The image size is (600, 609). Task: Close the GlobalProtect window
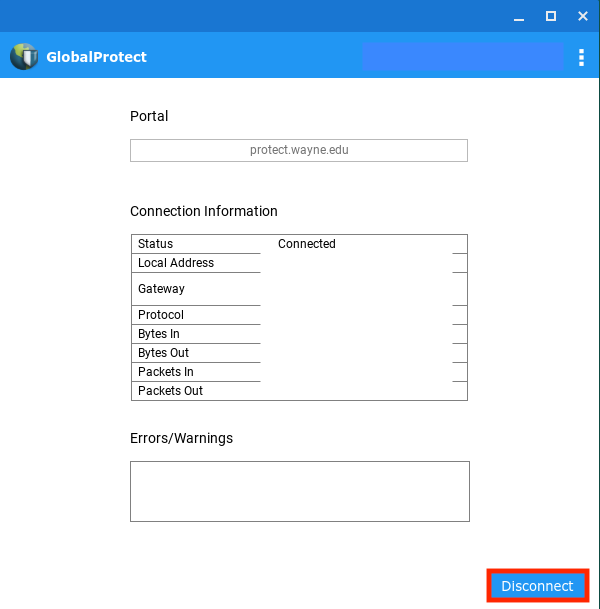pyautogui.click(x=583, y=16)
